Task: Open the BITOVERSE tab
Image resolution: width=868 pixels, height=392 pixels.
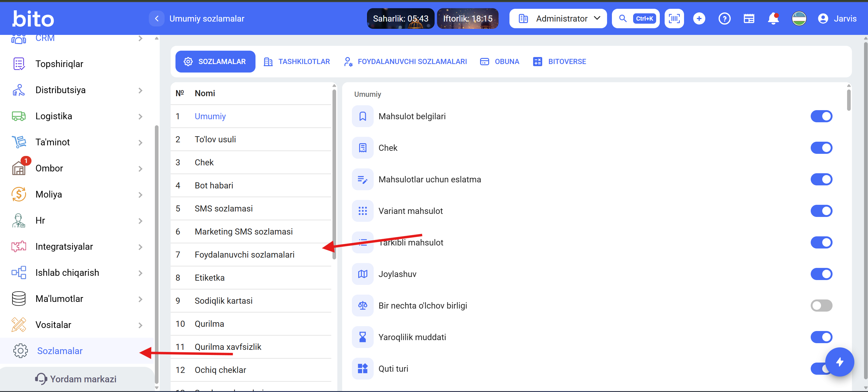Action: click(x=559, y=62)
